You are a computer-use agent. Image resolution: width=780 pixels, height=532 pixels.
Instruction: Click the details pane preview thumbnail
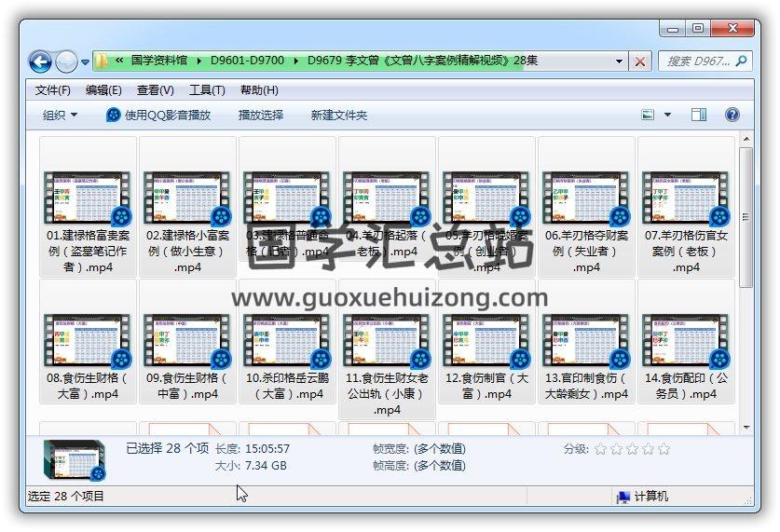75,460
